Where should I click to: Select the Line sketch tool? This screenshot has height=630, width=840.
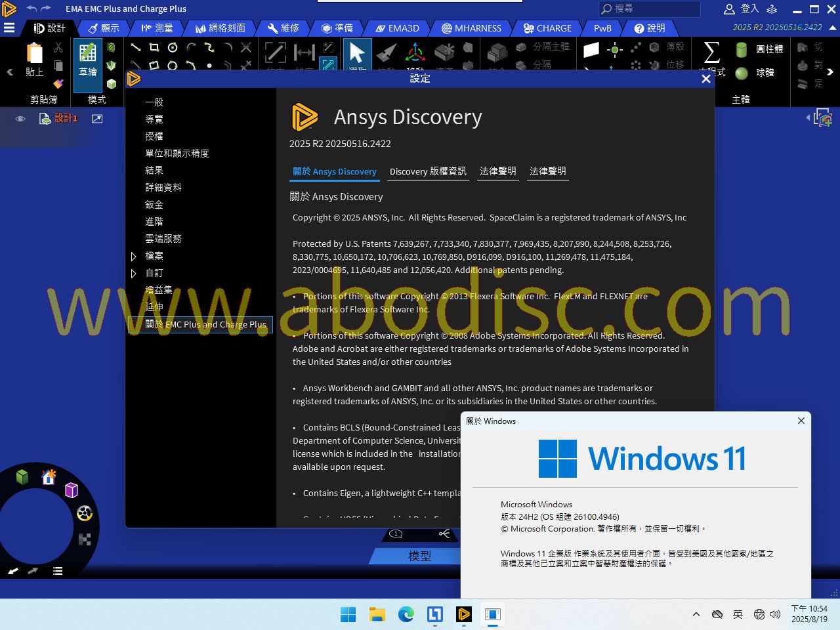(x=136, y=47)
